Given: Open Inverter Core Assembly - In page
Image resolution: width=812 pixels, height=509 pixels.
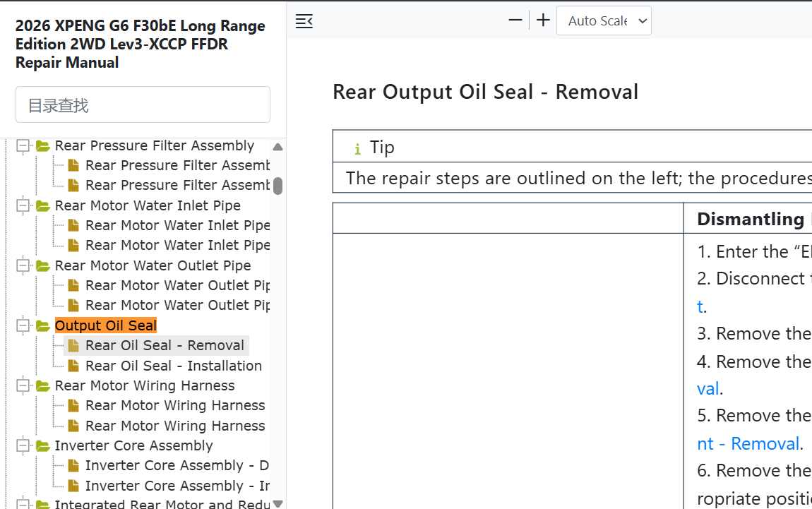Looking at the screenshot, I should click(177, 486).
